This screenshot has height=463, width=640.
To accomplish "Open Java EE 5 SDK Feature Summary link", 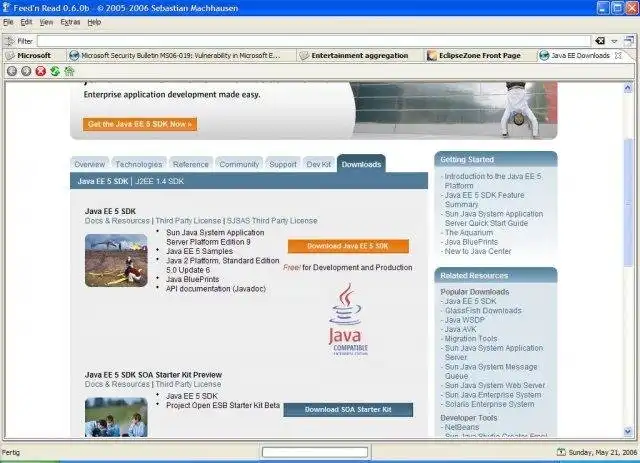I will 484,200.
